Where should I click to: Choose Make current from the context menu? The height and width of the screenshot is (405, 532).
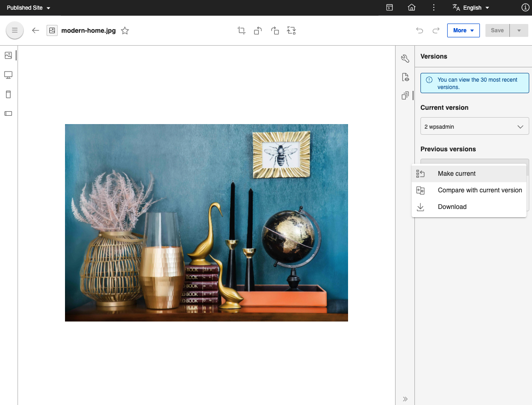tap(456, 173)
